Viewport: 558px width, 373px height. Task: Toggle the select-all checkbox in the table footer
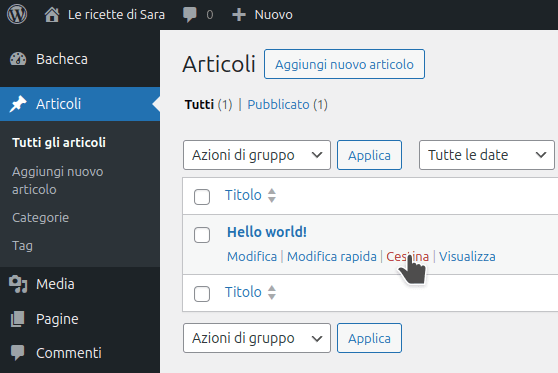pyautogui.click(x=202, y=294)
